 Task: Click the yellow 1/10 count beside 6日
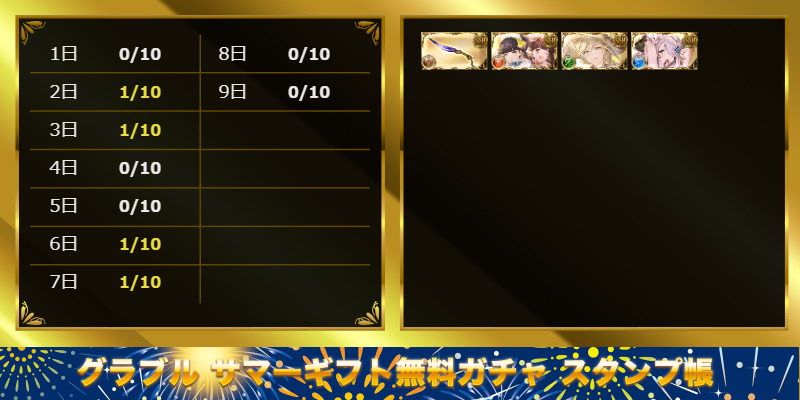coord(140,244)
